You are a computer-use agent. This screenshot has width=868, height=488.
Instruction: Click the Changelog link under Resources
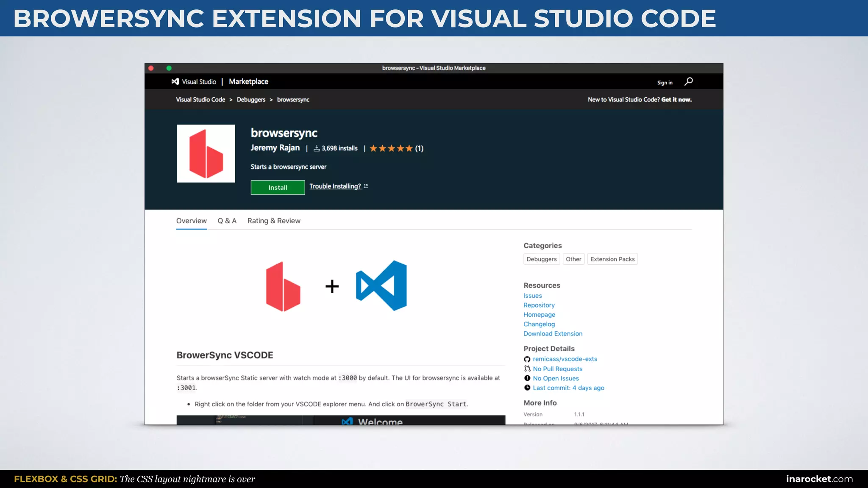point(539,324)
